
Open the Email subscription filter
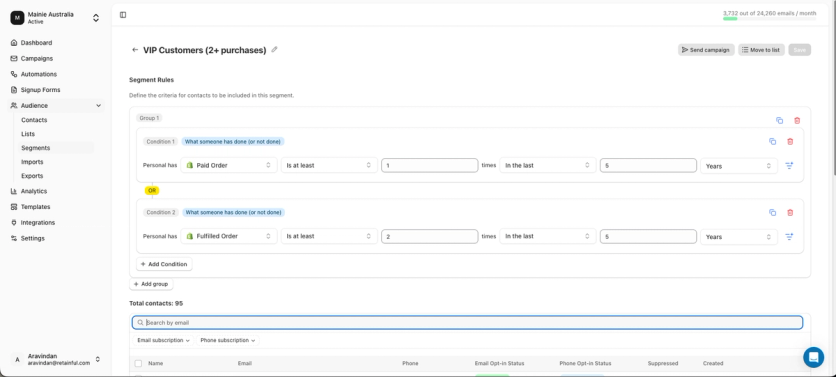(x=164, y=340)
